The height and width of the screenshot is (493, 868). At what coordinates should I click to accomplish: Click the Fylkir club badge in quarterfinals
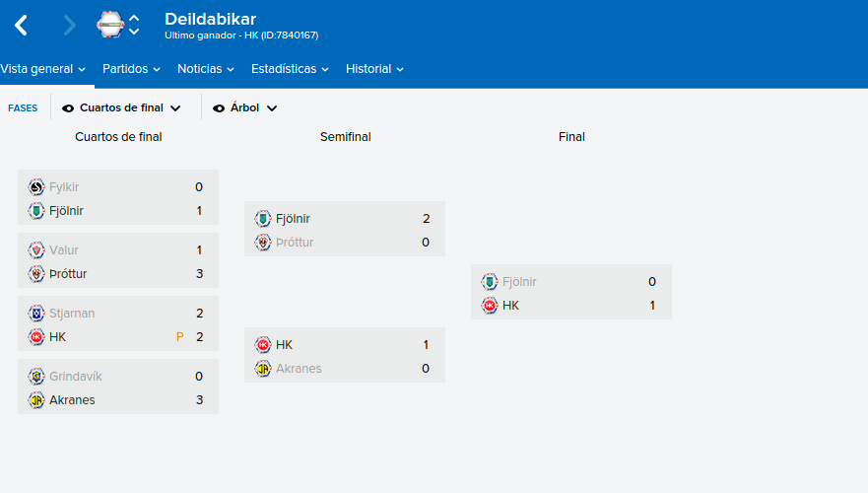[x=36, y=187]
